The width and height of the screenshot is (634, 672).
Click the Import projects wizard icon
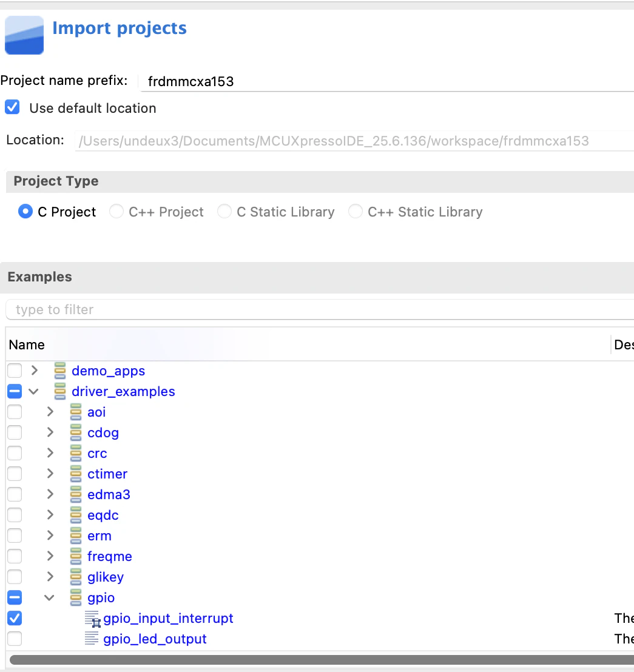(24, 35)
